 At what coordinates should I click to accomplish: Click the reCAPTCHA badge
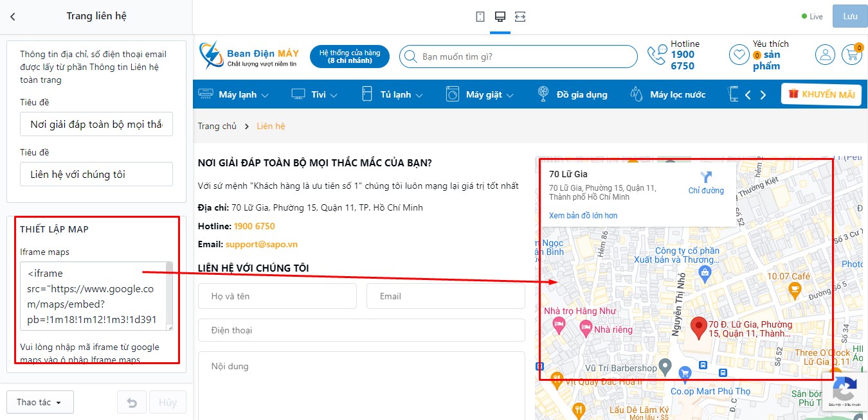click(845, 391)
